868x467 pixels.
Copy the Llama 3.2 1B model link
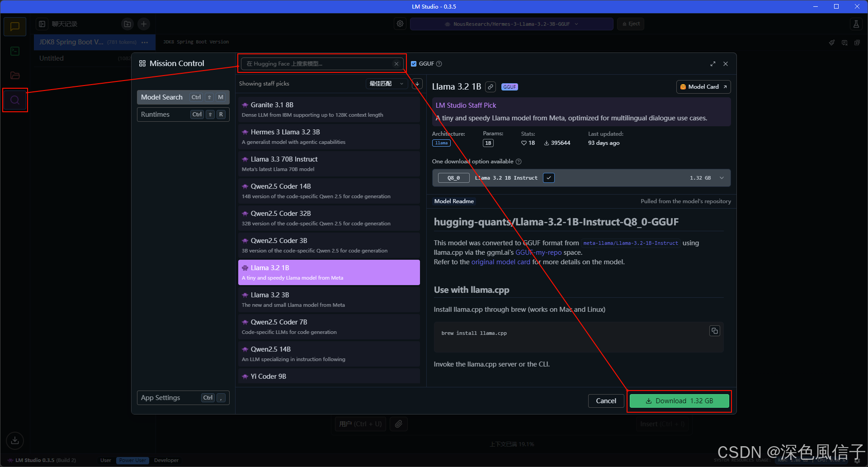point(491,87)
